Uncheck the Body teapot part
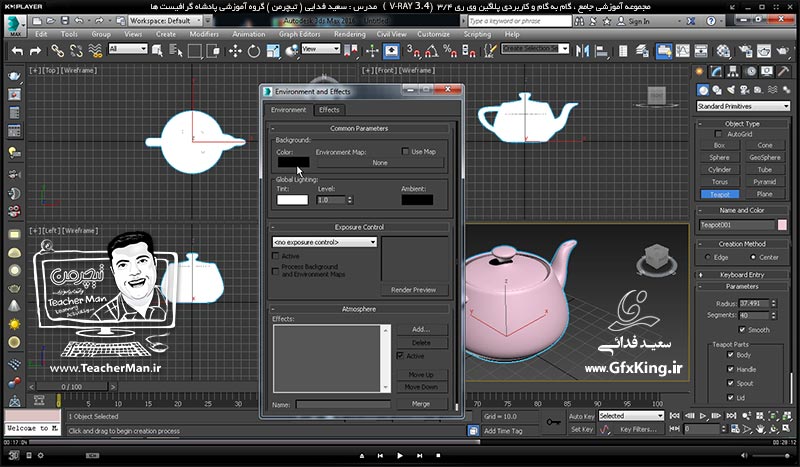The image size is (800, 467). pos(730,355)
